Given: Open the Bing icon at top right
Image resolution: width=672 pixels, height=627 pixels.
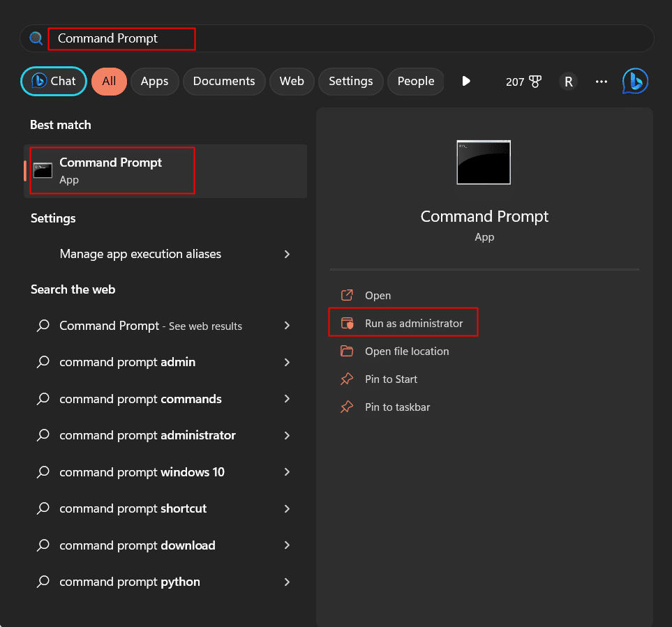Looking at the screenshot, I should (x=635, y=81).
